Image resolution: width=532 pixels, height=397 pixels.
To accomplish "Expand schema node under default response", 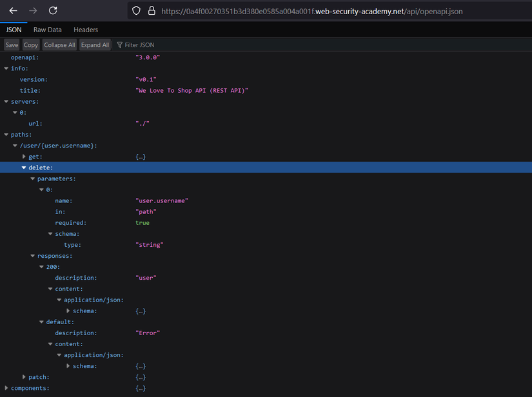I will [x=68, y=366].
